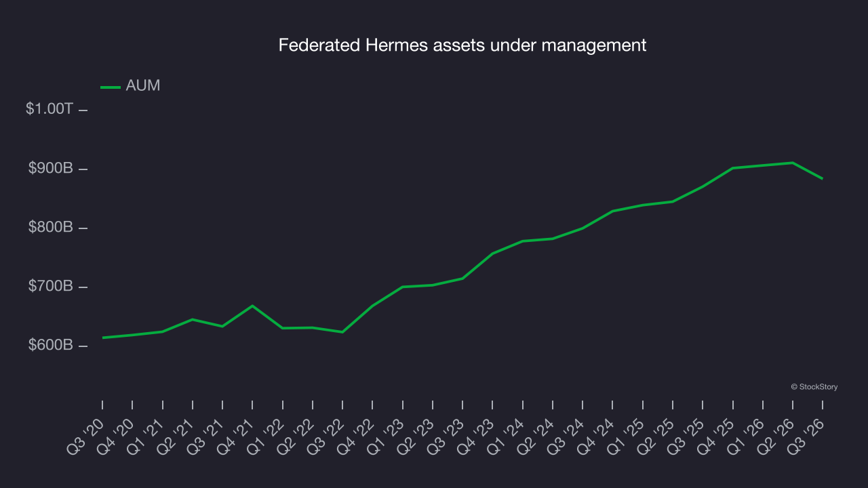
Task: Click the AUM legend label
Action: [143, 86]
